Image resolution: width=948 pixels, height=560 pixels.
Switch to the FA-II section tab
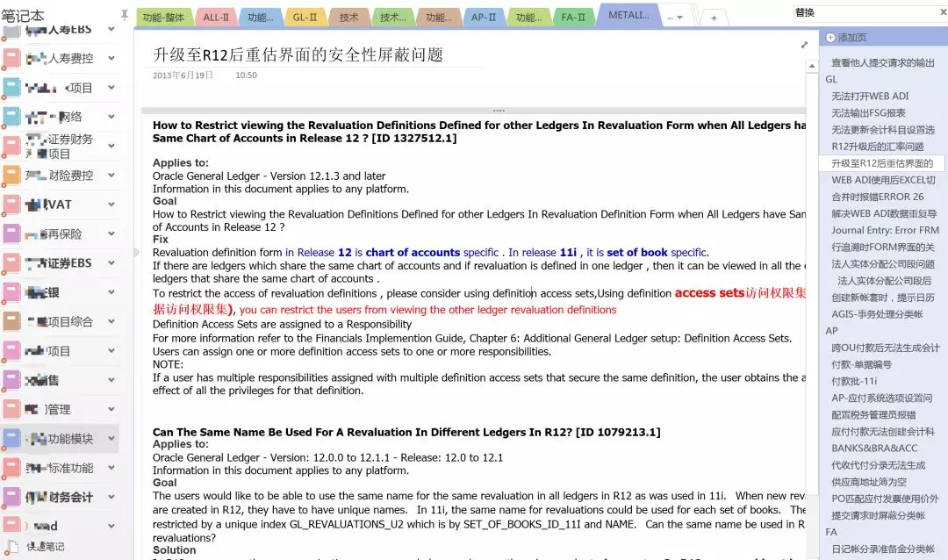tap(574, 18)
